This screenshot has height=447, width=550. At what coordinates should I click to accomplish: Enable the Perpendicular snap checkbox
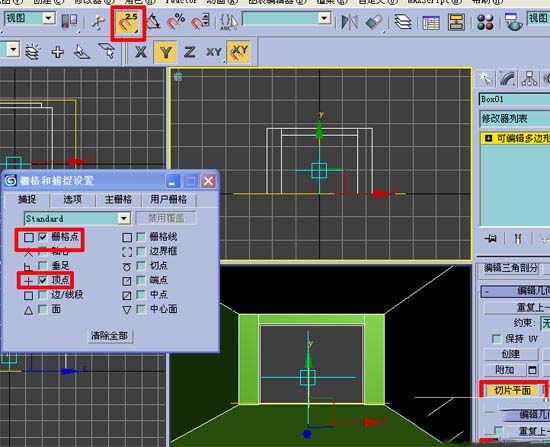point(42,266)
